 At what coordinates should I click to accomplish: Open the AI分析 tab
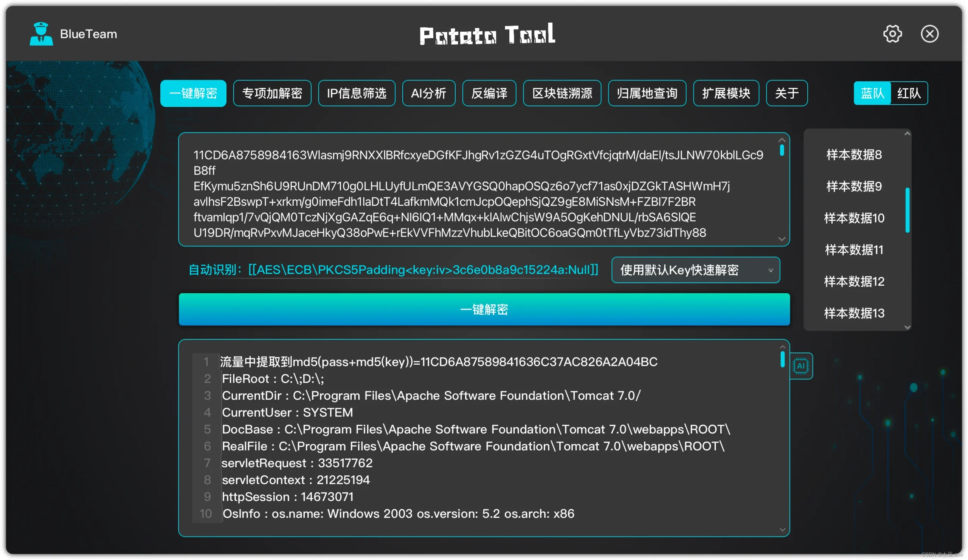428,93
